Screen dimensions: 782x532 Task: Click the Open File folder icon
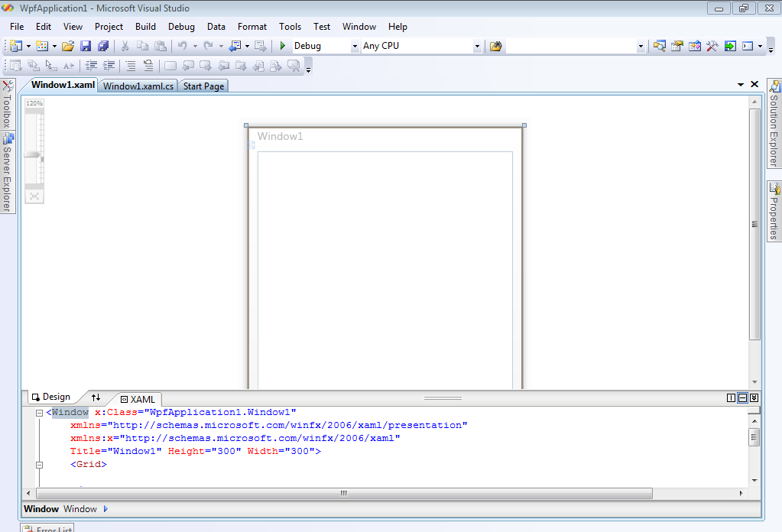[x=68, y=46]
